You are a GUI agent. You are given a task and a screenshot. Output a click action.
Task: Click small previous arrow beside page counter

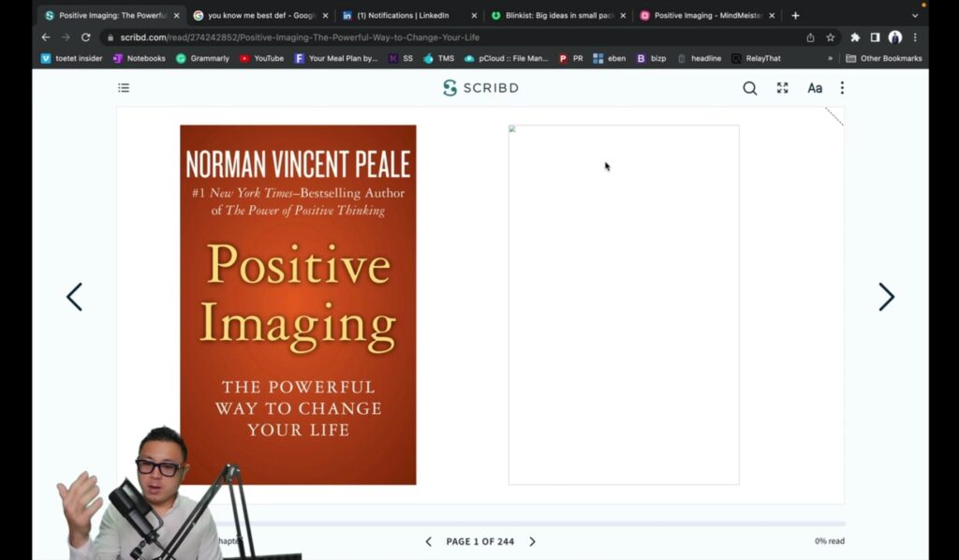[x=429, y=541]
